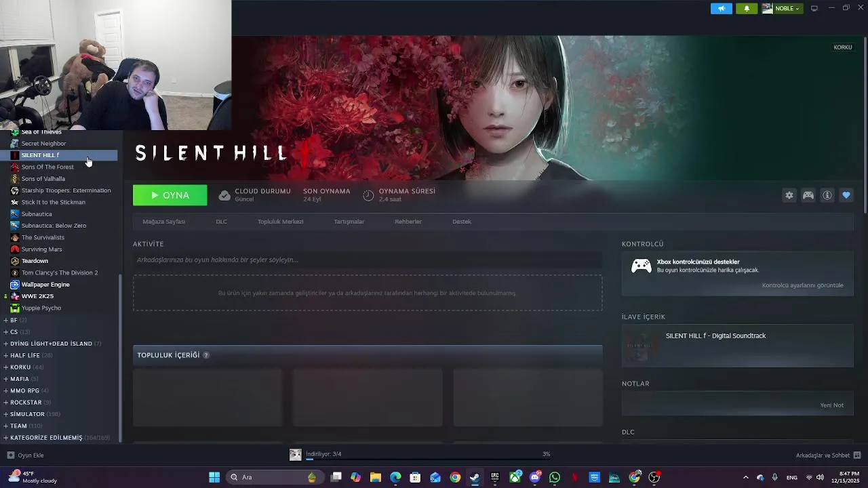Click the Subnautica: Below Zero icon

[x=15, y=226]
